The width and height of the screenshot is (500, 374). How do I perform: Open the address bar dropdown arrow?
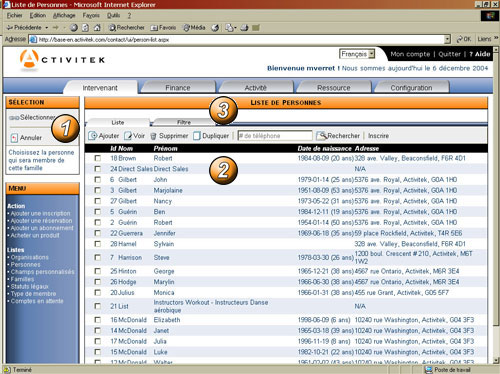pyautogui.click(x=447, y=39)
